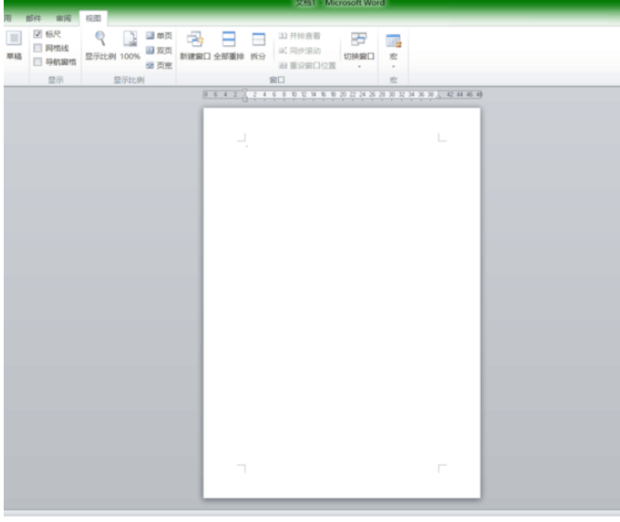Click Arrange All (全部重排)

[x=229, y=45]
